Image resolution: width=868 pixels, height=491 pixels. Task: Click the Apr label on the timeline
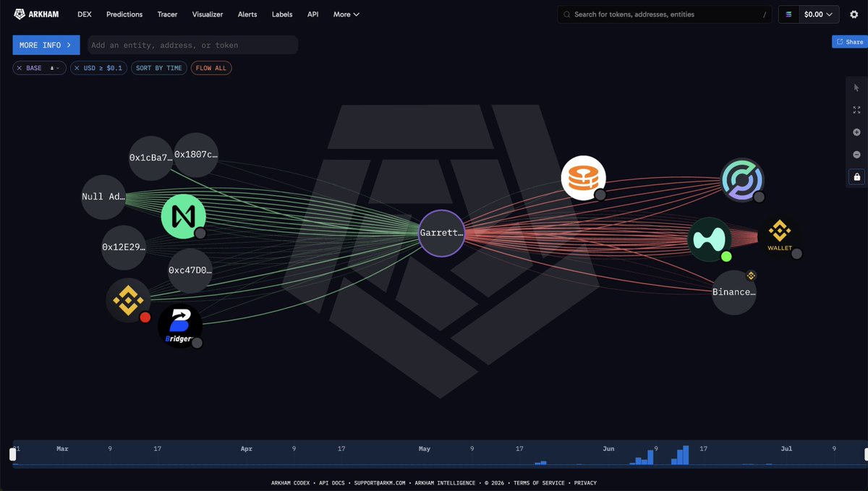coord(247,449)
